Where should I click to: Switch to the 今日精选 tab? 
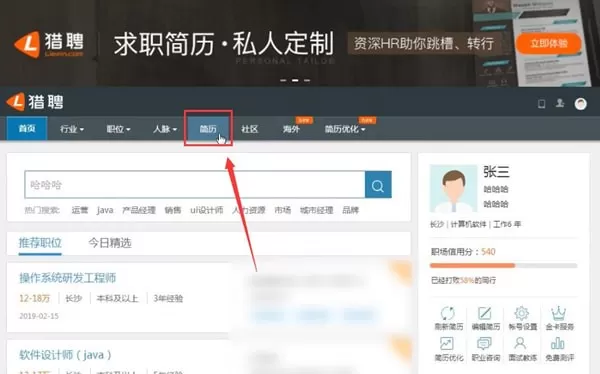pyautogui.click(x=110, y=243)
